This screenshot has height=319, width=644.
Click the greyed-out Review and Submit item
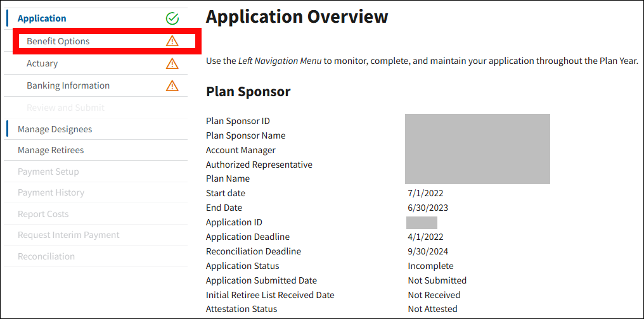(x=65, y=108)
